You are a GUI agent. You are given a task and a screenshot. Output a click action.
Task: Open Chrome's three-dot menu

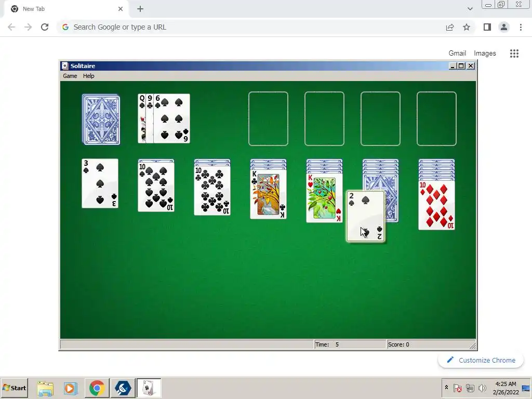521,27
